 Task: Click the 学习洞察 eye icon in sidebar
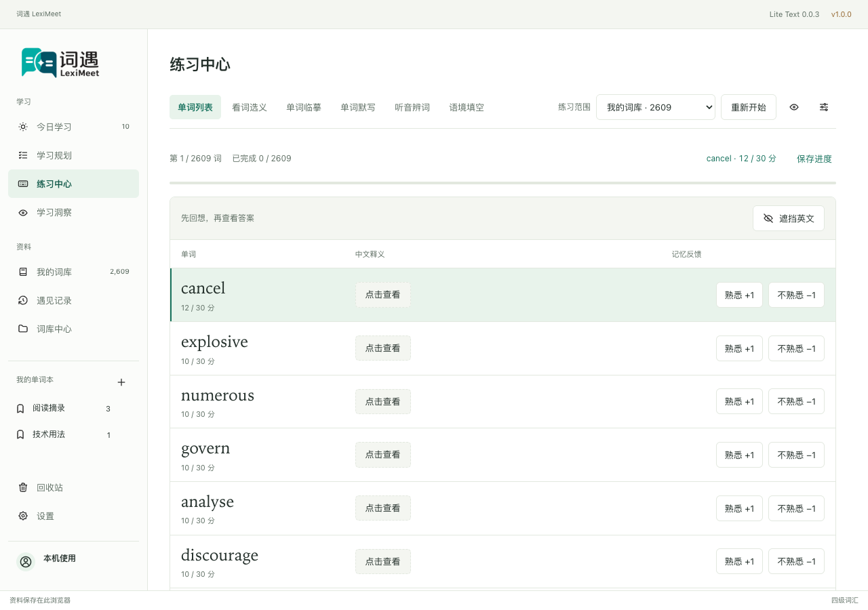pyautogui.click(x=23, y=212)
